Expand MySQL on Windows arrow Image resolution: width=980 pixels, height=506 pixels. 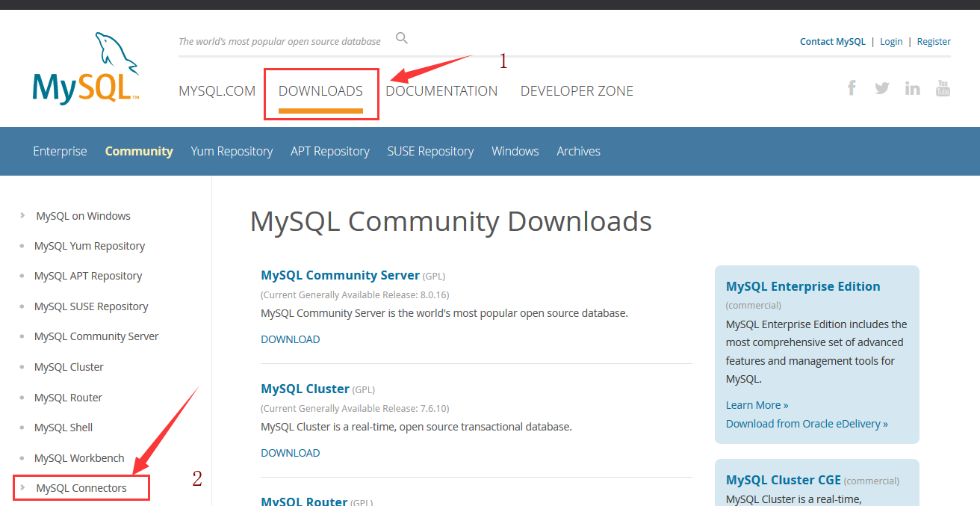point(22,215)
